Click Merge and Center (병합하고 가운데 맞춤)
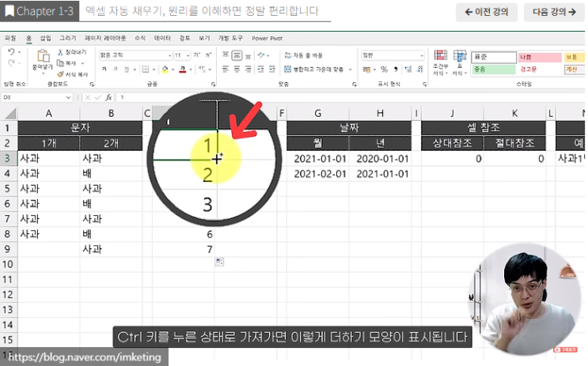The width and height of the screenshot is (588, 366). (314, 70)
